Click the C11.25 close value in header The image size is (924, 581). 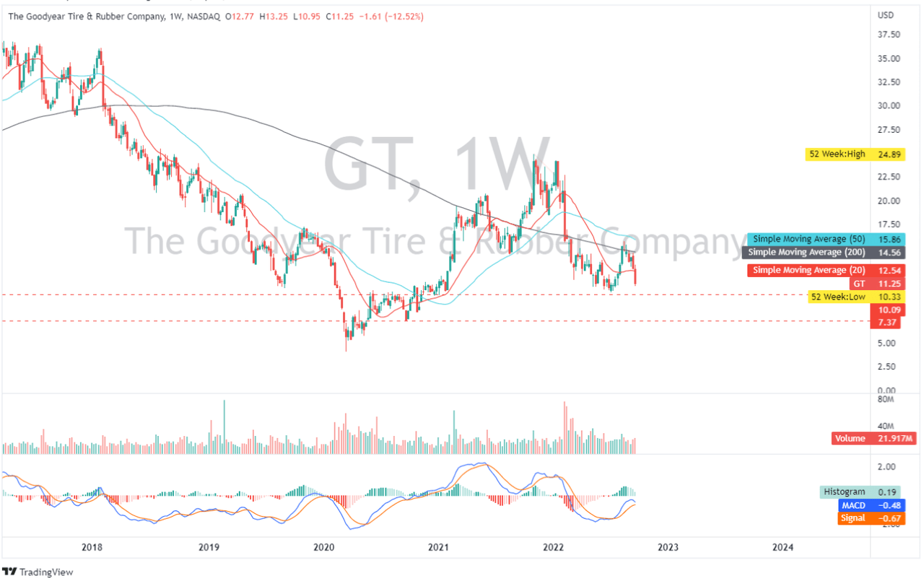point(339,15)
